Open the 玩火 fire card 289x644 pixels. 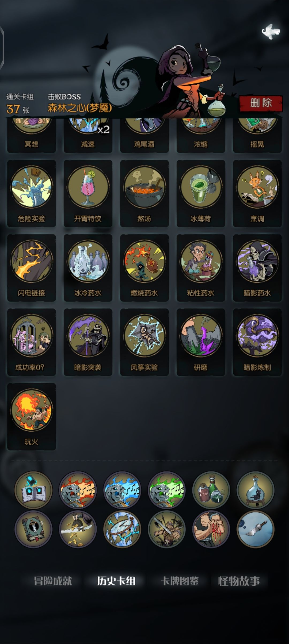(x=31, y=416)
